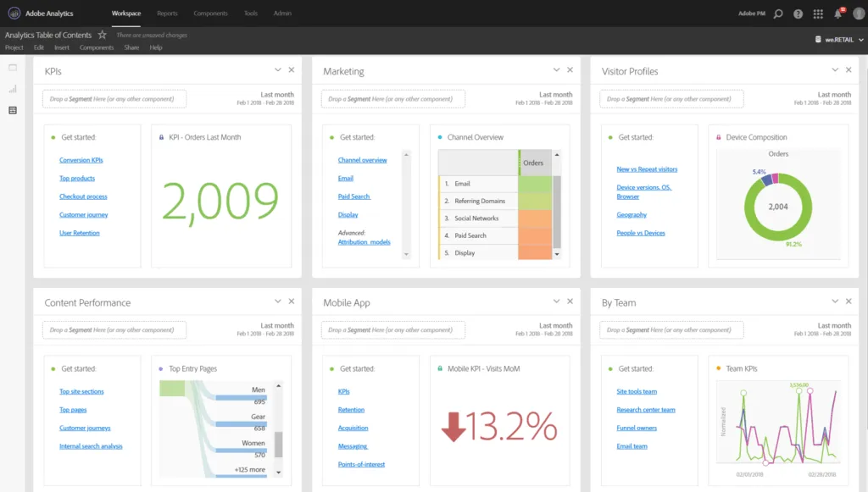Close the By Team panel
868x492 pixels.
pos(849,301)
